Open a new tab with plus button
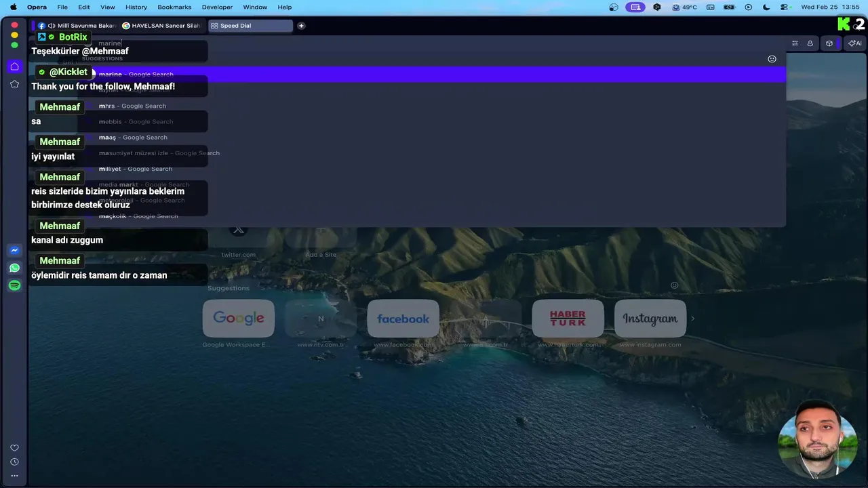The image size is (868, 488). [301, 26]
